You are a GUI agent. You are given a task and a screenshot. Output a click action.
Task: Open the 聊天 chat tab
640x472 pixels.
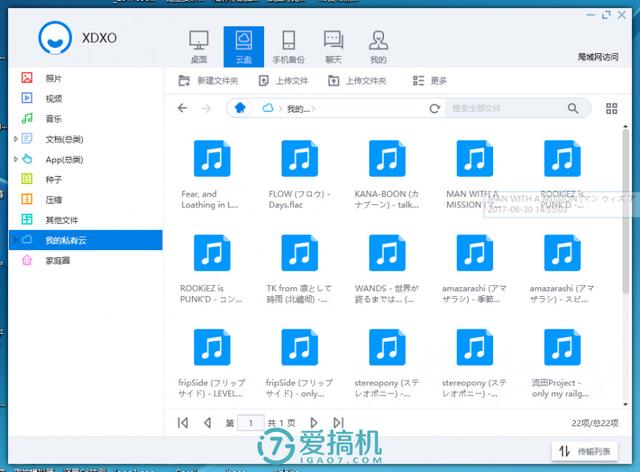coord(333,47)
